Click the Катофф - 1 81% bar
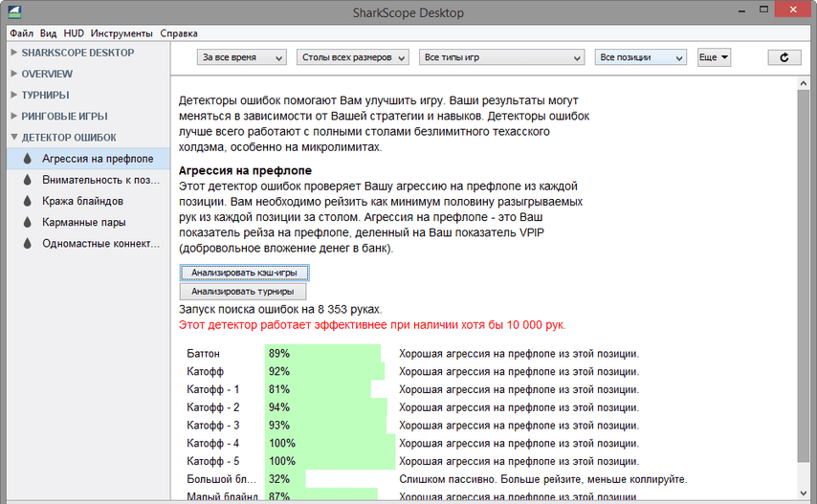Image resolution: width=817 pixels, height=504 pixels. coord(318,389)
